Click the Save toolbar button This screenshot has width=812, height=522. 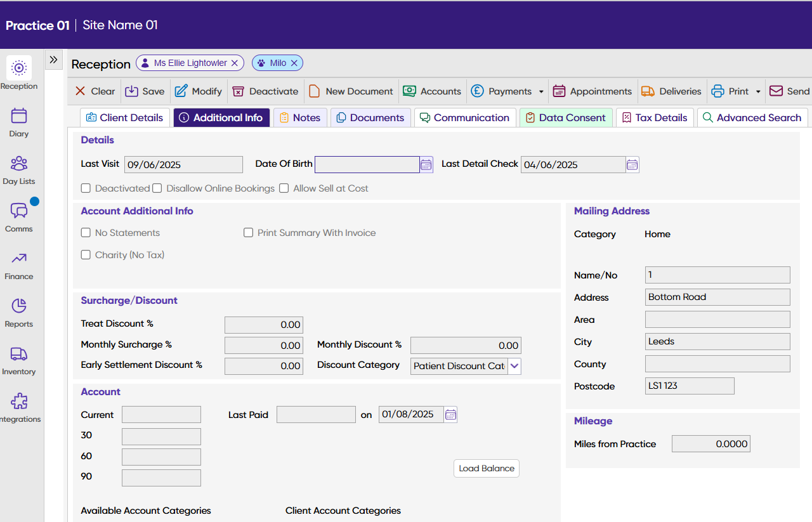145,91
